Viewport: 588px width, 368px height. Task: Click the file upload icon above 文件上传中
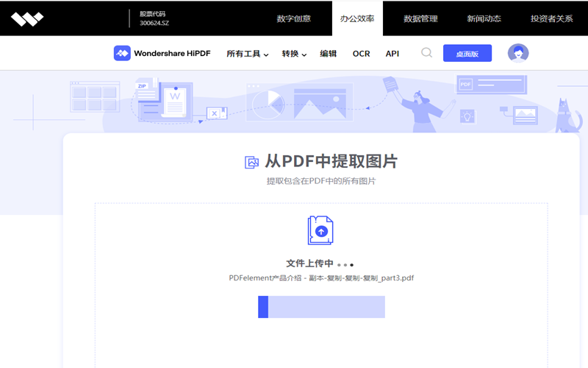click(x=320, y=230)
